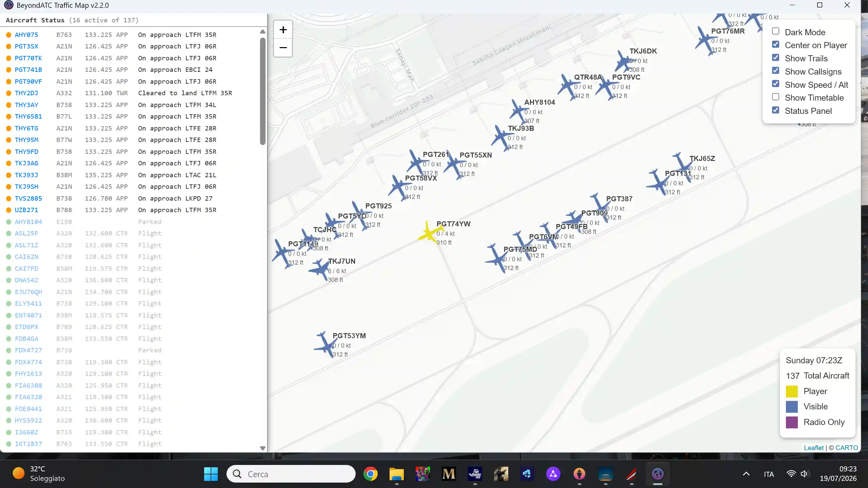The width and height of the screenshot is (868, 488).
Task: Click the aircraft list scroll up arrow
Action: tap(262, 32)
